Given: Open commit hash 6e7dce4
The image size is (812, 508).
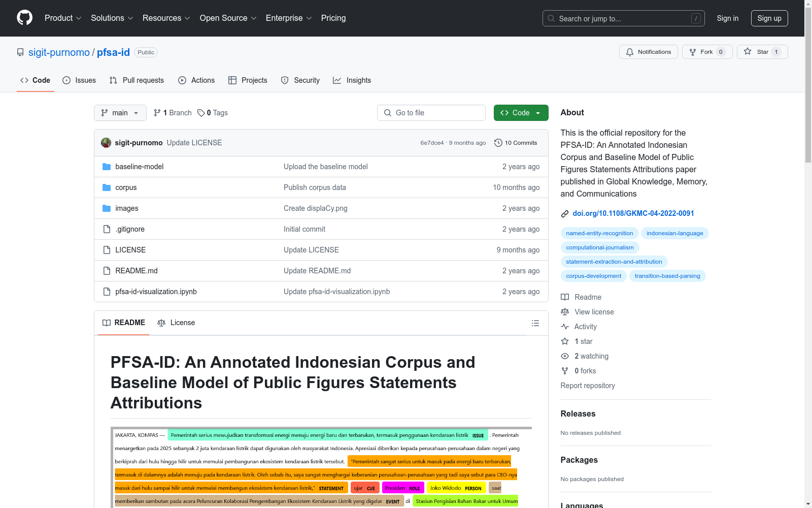Looking at the screenshot, I should pos(432,143).
